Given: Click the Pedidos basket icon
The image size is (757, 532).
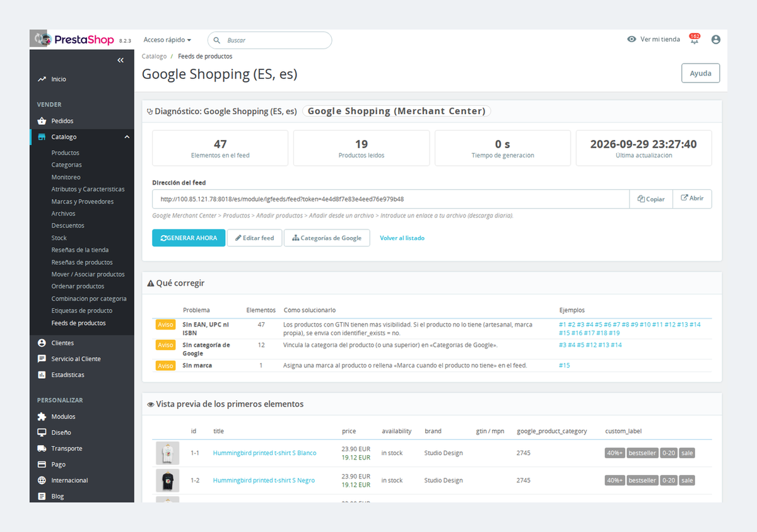Looking at the screenshot, I should [42, 121].
